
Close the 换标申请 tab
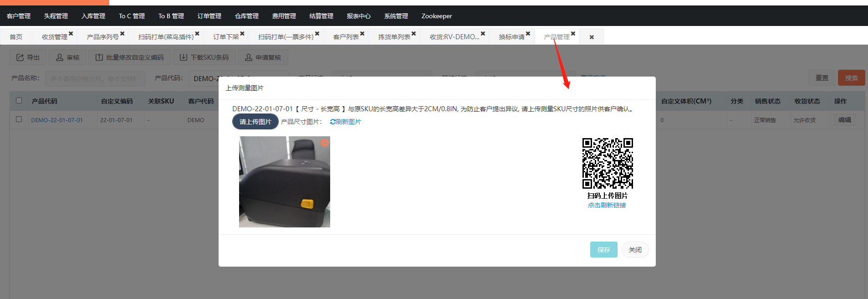coord(528,33)
